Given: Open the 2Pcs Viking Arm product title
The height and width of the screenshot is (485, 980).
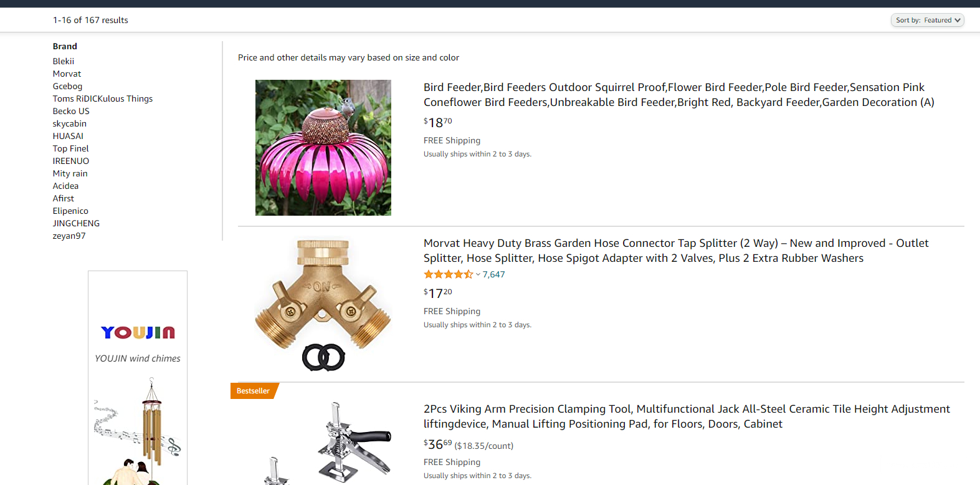Looking at the screenshot, I should coord(687,416).
